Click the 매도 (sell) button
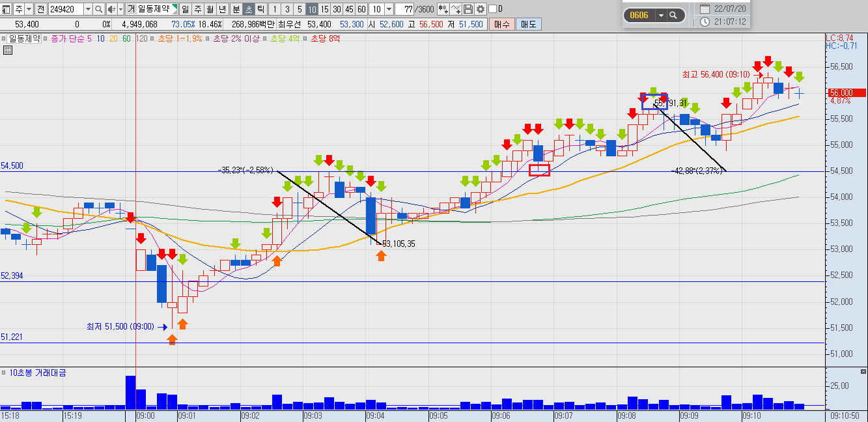 point(528,24)
